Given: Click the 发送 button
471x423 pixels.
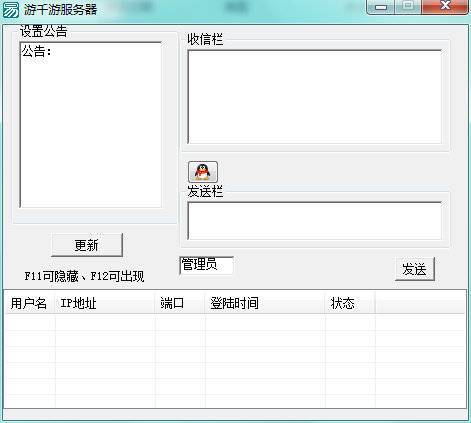Looking at the screenshot, I should click(415, 269).
